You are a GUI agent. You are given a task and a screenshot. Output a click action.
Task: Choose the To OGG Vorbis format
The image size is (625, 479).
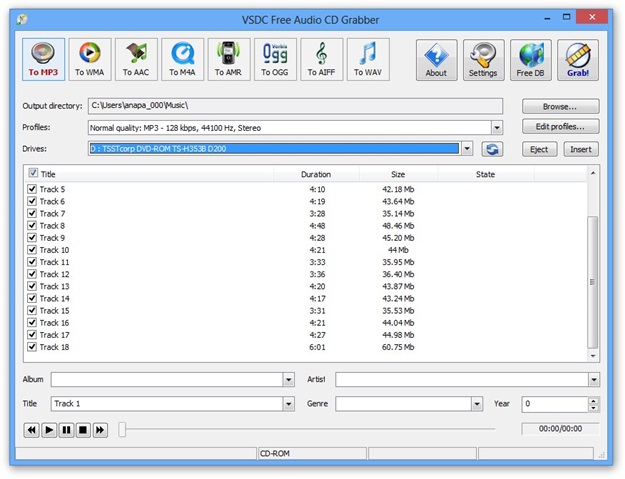pos(275,59)
